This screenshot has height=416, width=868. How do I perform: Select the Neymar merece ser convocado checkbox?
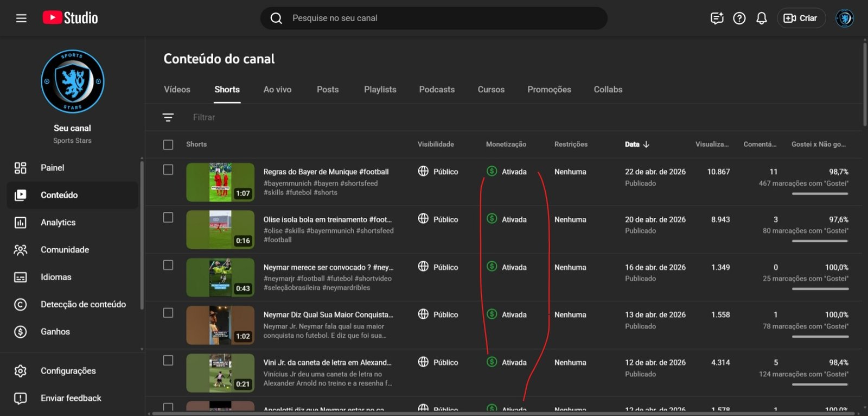168,265
